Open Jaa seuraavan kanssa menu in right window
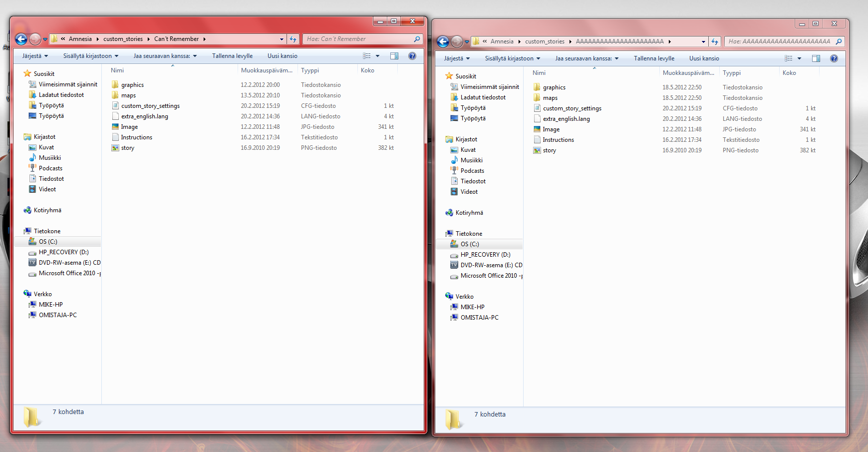 tap(586, 58)
